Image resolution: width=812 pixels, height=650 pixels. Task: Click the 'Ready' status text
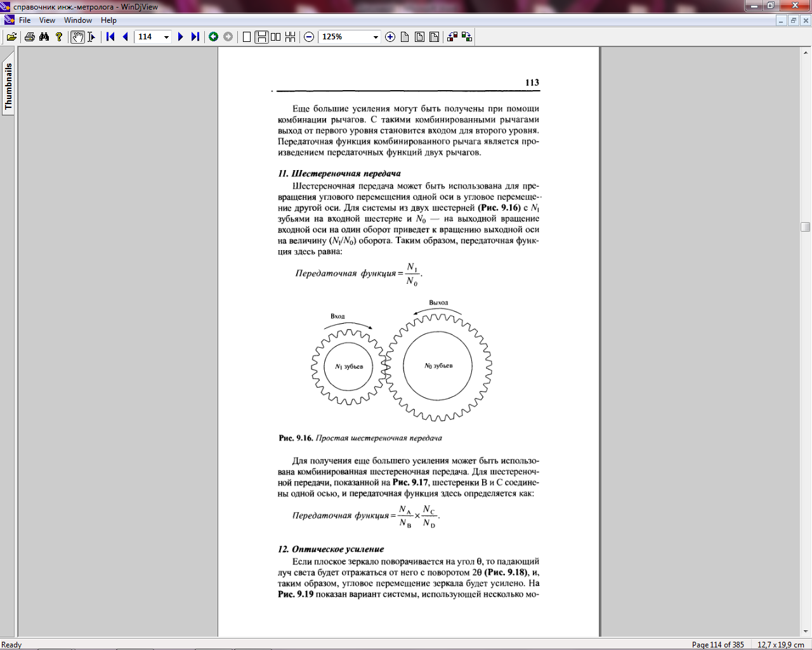(11, 644)
